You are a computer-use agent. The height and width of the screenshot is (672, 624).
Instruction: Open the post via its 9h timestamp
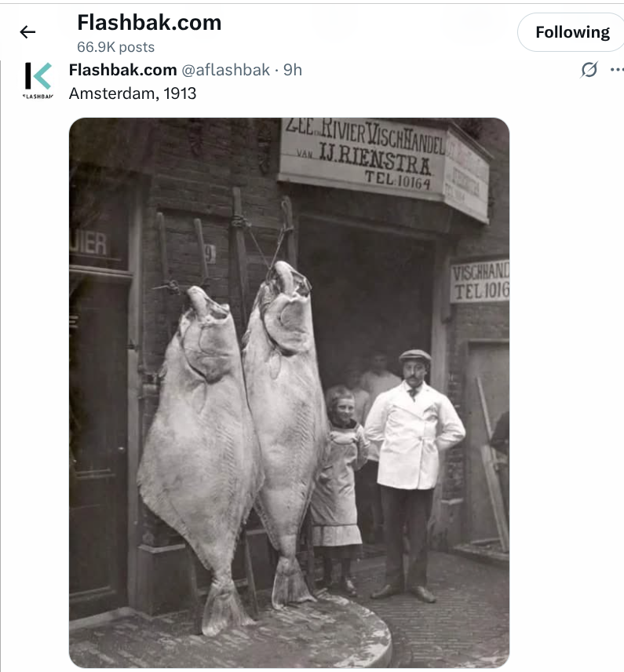point(293,69)
